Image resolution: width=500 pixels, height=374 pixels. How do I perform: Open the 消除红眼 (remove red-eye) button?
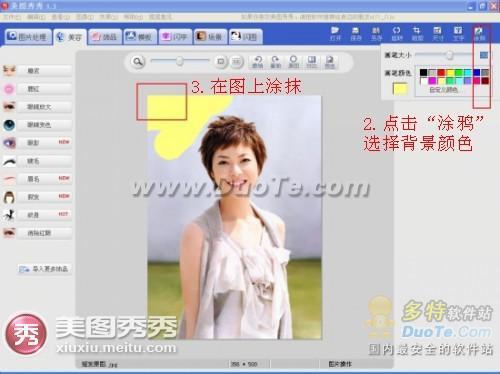point(45,233)
